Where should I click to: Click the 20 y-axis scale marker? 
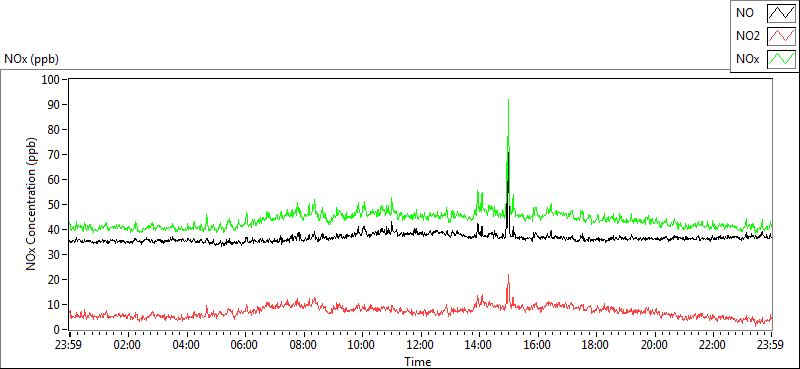(55, 280)
